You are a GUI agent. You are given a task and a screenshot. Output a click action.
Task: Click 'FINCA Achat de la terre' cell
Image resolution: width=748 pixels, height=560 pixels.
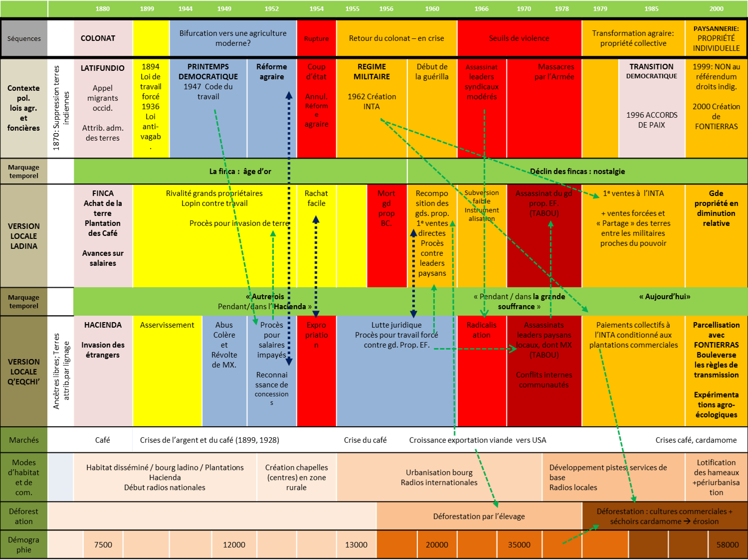103,236
